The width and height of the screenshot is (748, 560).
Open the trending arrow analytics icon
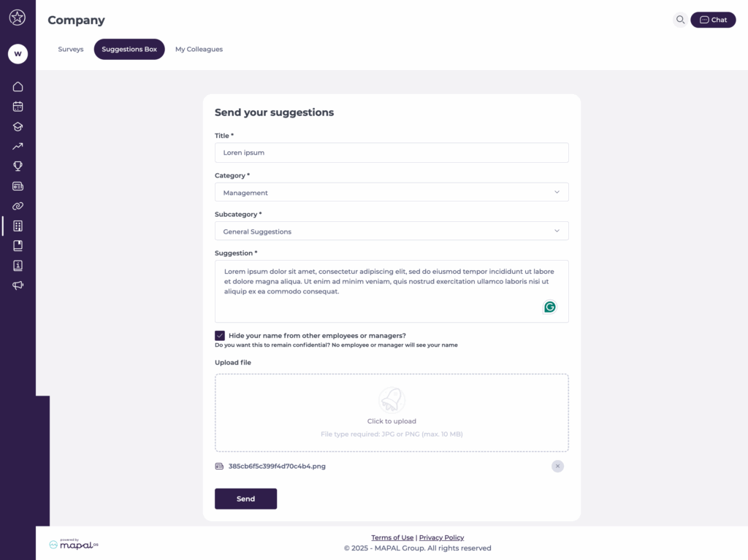pos(18,146)
